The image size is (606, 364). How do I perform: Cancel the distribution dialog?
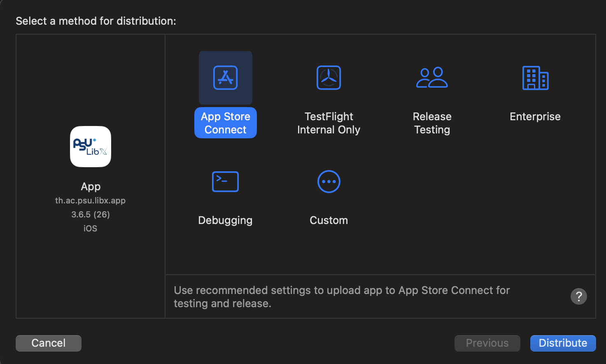48,343
